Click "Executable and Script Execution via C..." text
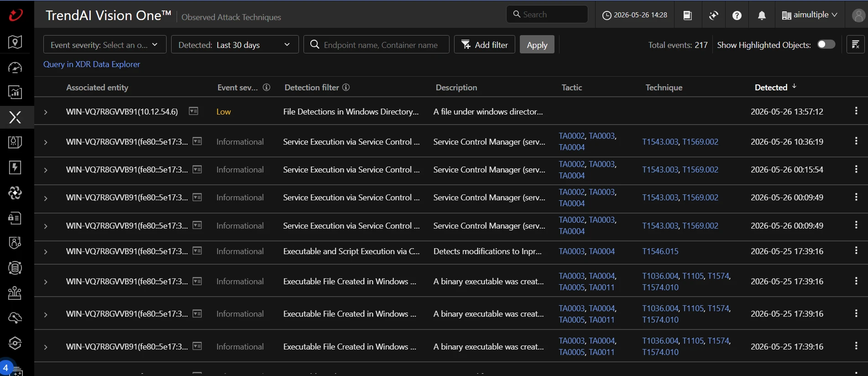The height and width of the screenshot is (376, 868). click(351, 251)
